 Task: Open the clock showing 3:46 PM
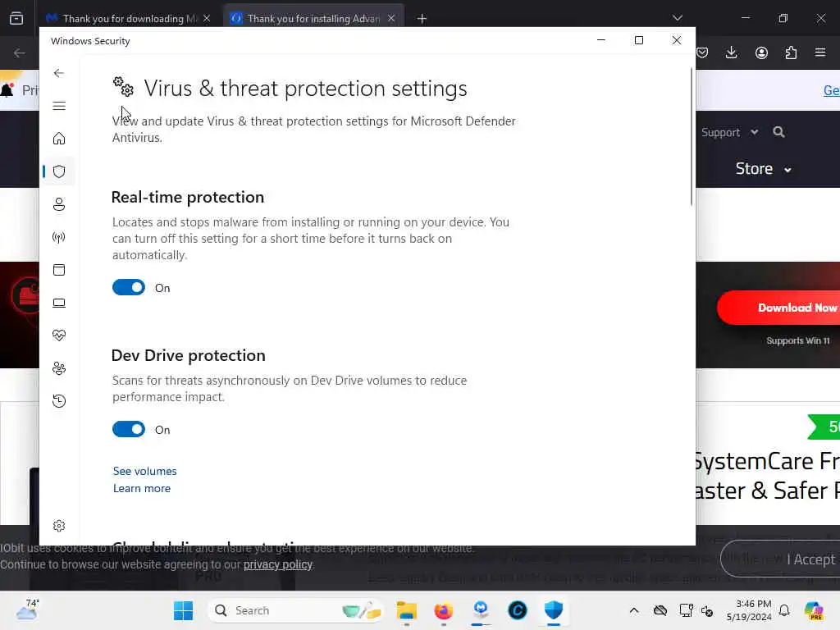(x=749, y=610)
